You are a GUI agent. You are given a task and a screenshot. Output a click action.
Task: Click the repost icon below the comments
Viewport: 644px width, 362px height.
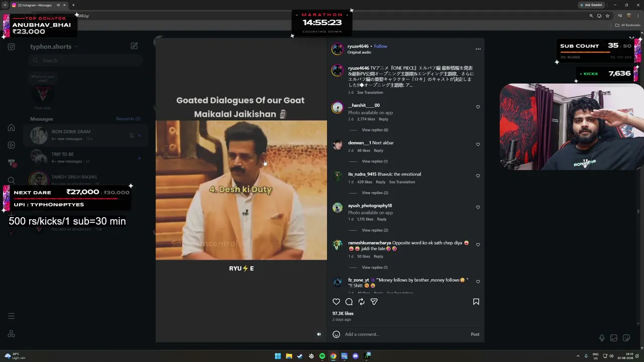[x=361, y=302]
